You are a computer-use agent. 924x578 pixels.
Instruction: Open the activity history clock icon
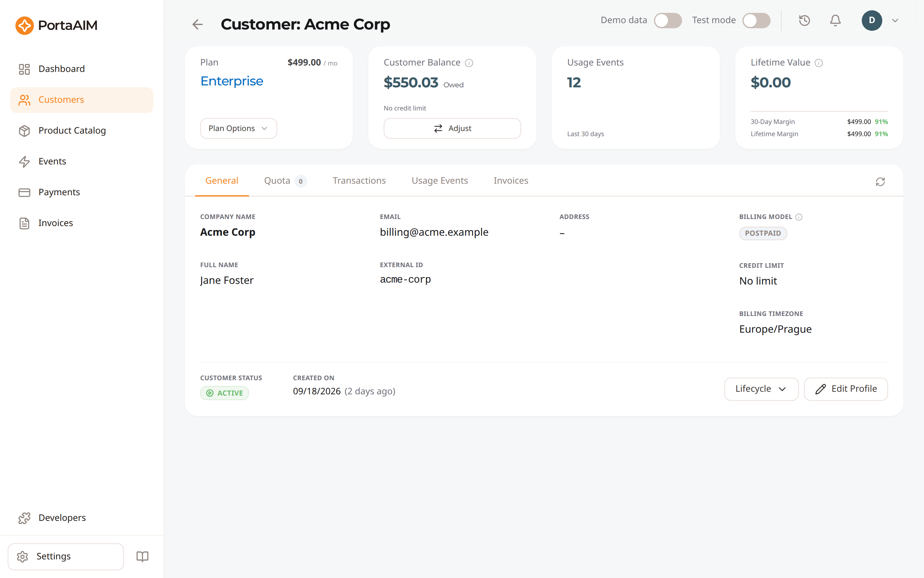click(805, 20)
